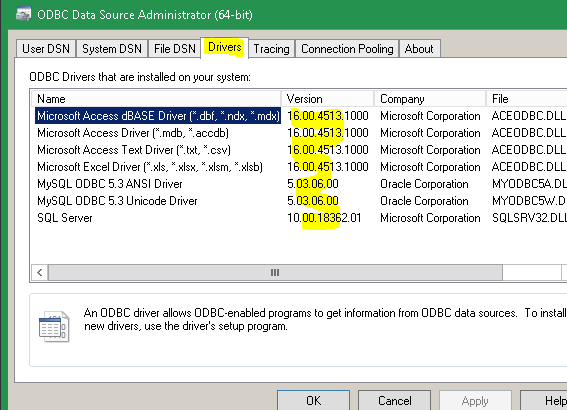
Task: Click the ODBC Data Source Administrator title icon
Action: 24,14
